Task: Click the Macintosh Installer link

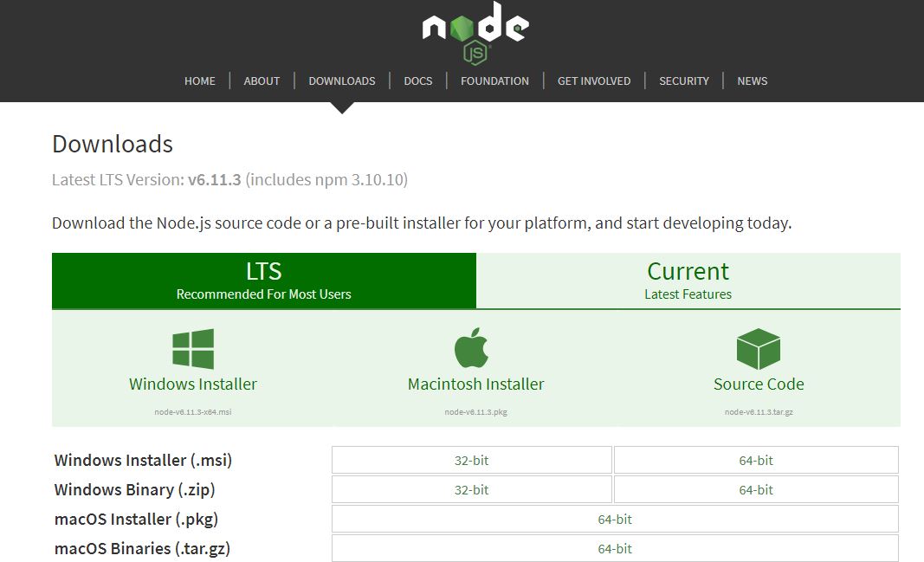Action: 475,384
